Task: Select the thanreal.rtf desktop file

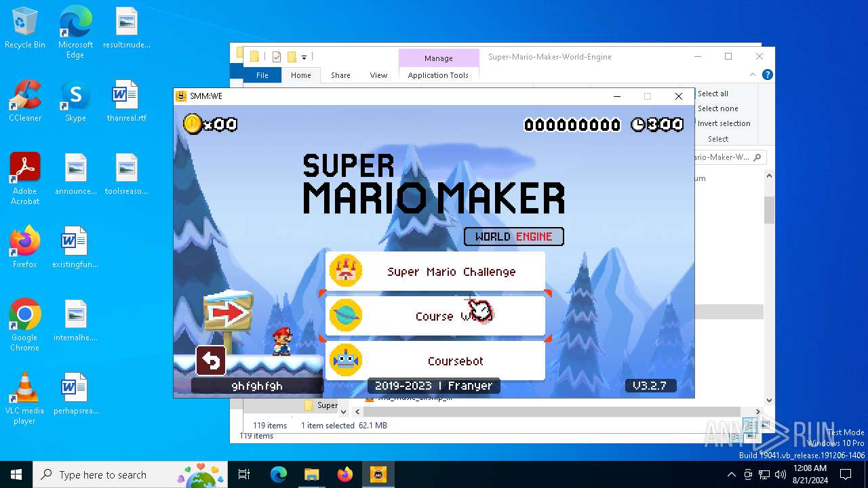Action: [126, 101]
